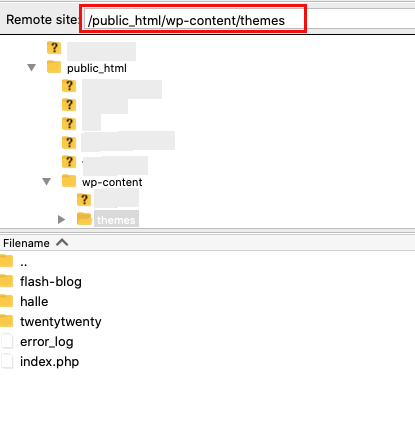Click the themes open-folder icon
Viewport: 415px width, 429px height.
pos(84,219)
